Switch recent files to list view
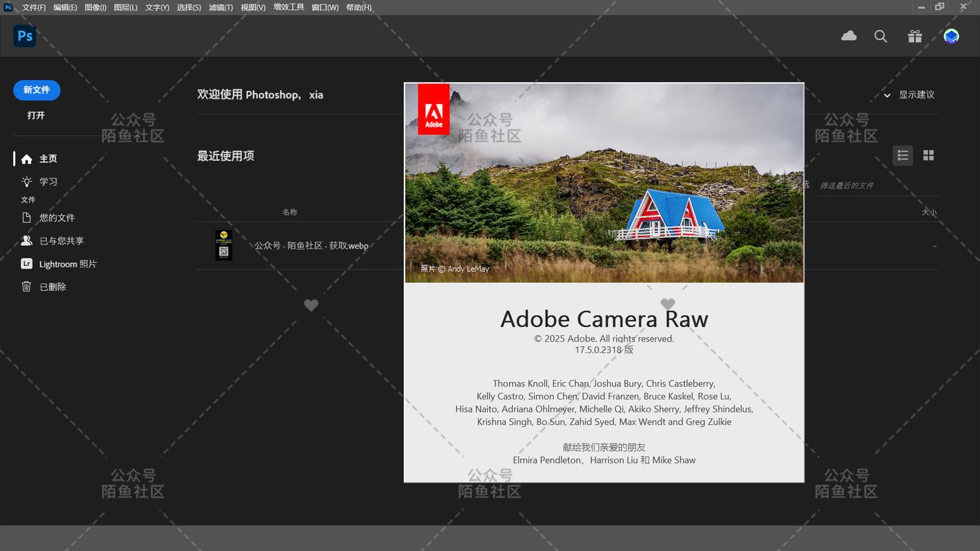Viewport: 980px width, 551px height. (x=903, y=156)
